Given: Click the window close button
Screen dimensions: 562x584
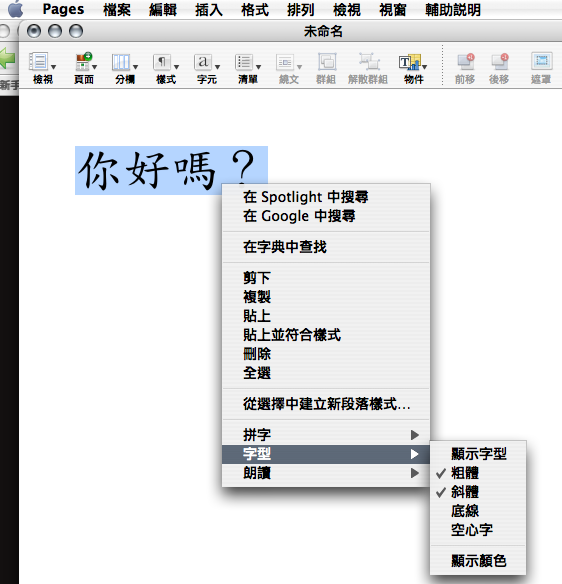Looking at the screenshot, I should point(34,31).
